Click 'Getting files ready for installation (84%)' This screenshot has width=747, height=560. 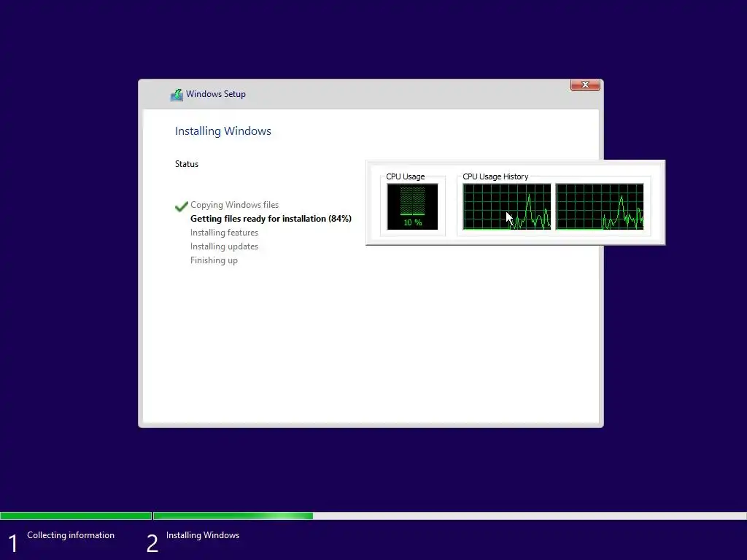(271, 219)
